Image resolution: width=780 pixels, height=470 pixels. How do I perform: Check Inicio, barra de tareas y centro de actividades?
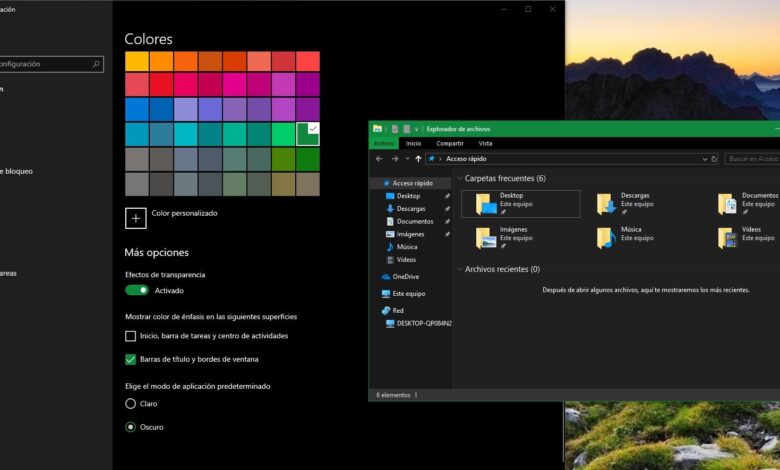click(130, 336)
